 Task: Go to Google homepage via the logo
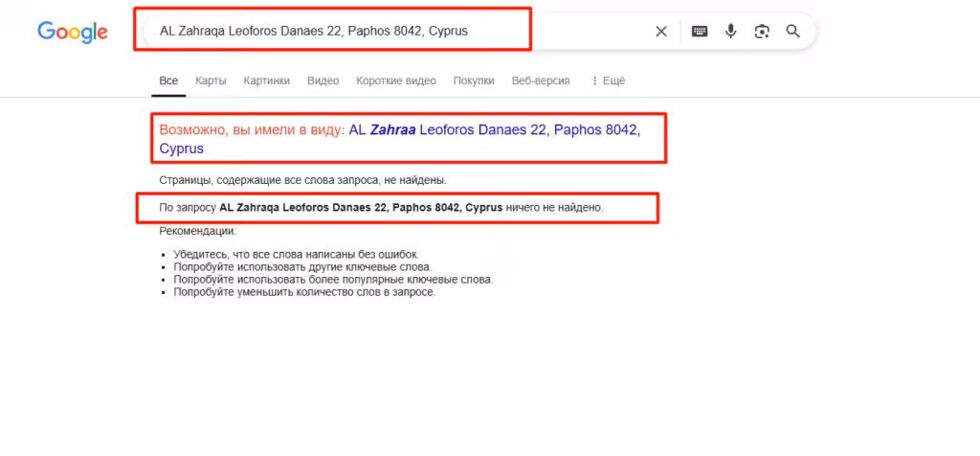(73, 32)
